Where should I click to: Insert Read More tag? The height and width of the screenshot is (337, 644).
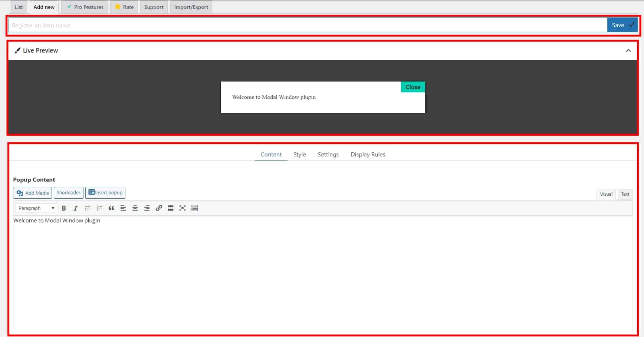tap(171, 208)
